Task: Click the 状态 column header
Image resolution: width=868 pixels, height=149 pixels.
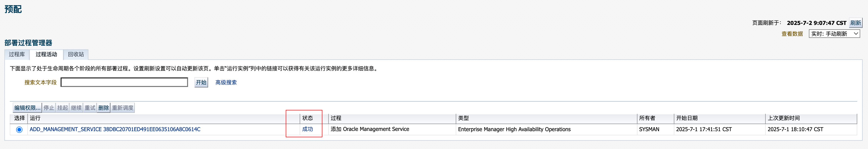Action: tap(307, 118)
